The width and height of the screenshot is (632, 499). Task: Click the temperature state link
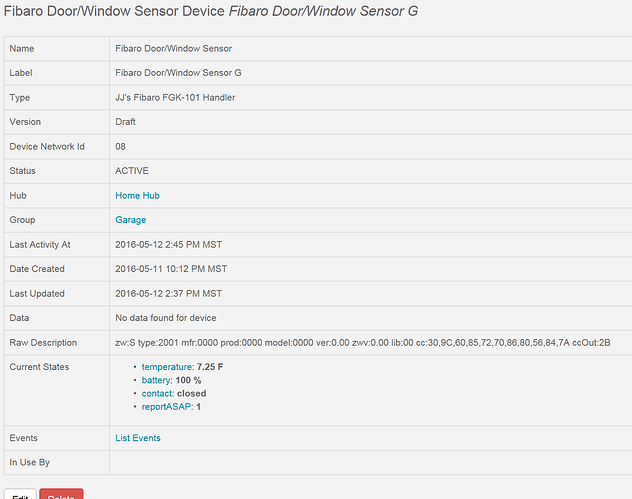167,367
